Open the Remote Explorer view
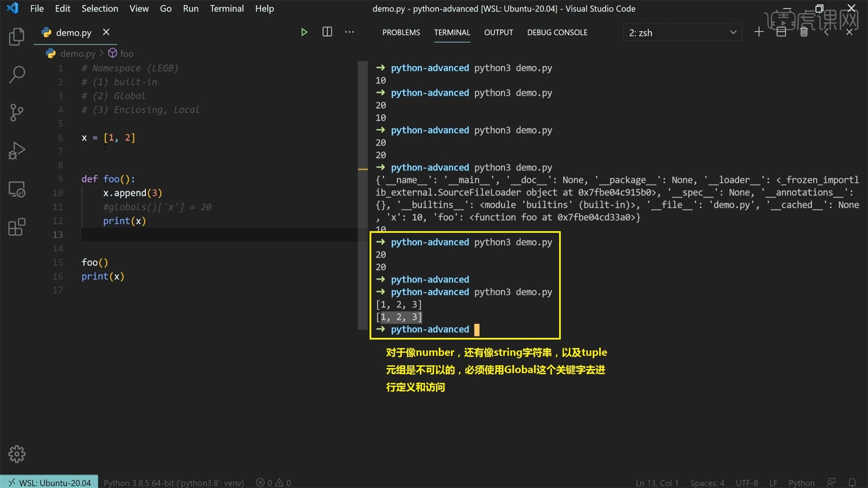Screen dimensions: 868x488 click(16, 189)
